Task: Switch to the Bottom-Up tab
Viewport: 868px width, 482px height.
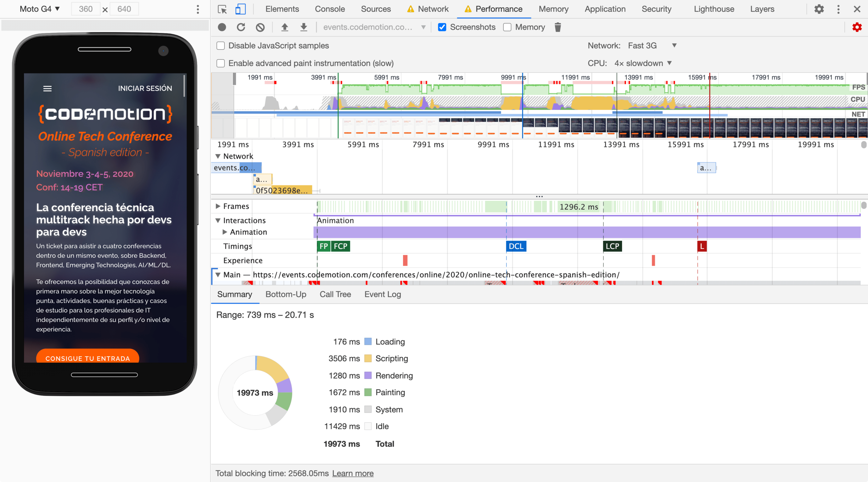Action: coord(286,294)
